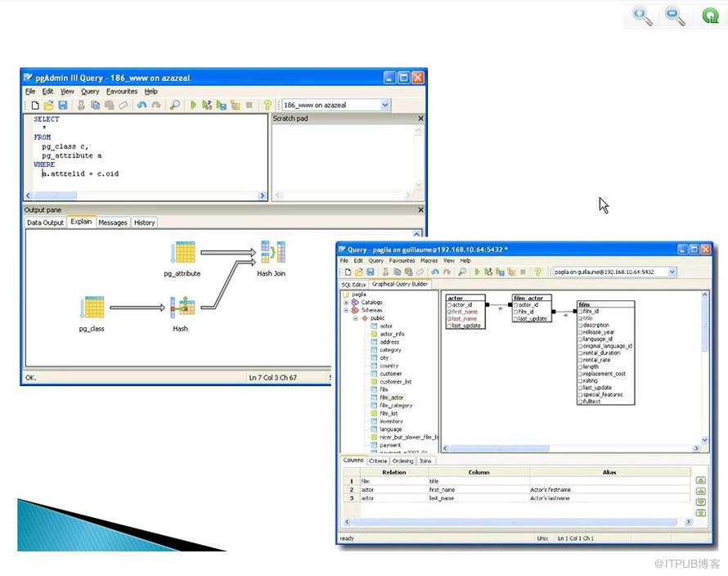Switch to the SQL Editor tab
This screenshot has width=728, height=576.
pyautogui.click(x=354, y=284)
